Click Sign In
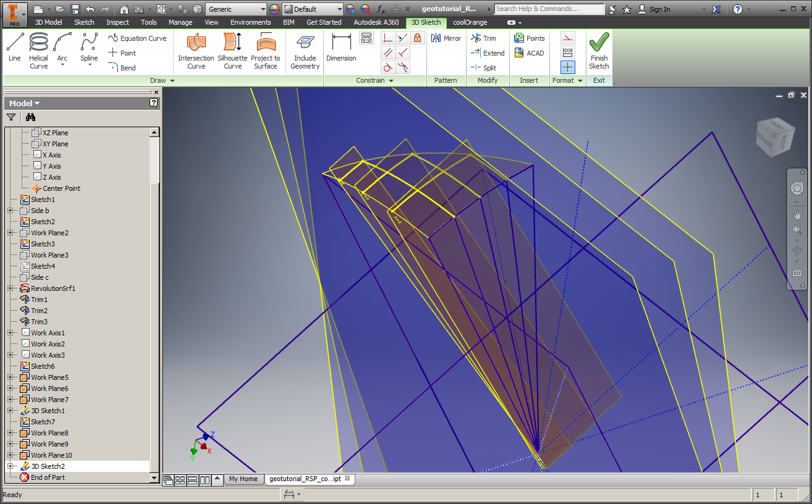This screenshot has width=812, height=504. [654, 9]
